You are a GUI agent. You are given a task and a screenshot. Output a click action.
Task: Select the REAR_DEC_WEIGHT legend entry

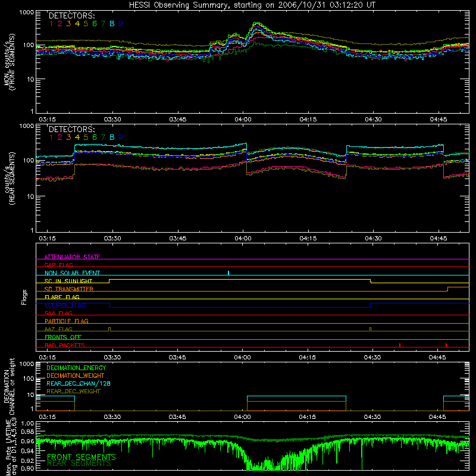point(73,392)
